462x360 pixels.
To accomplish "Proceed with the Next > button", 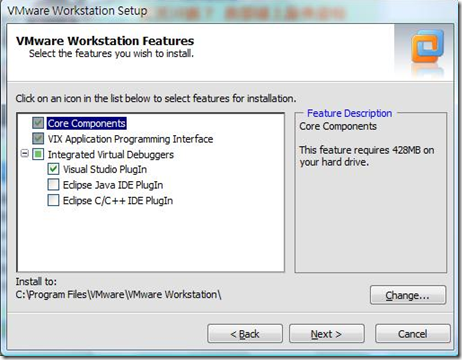I will [x=327, y=334].
